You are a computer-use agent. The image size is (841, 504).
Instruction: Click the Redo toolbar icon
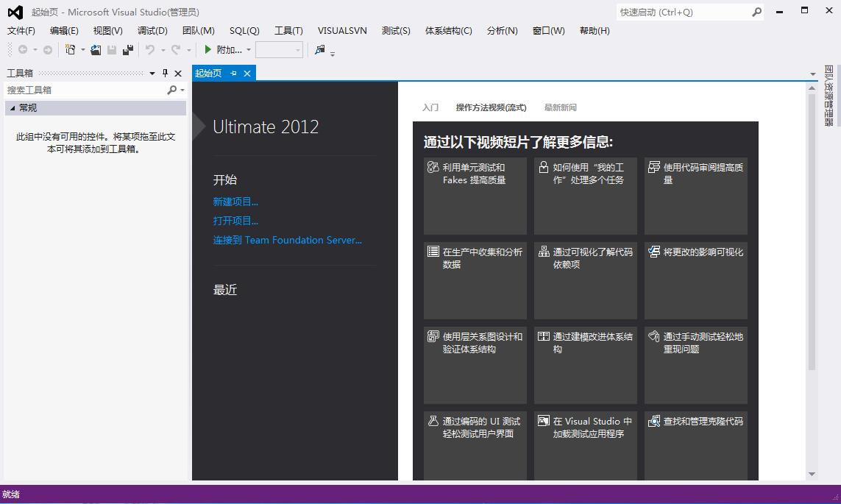(175, 50)
